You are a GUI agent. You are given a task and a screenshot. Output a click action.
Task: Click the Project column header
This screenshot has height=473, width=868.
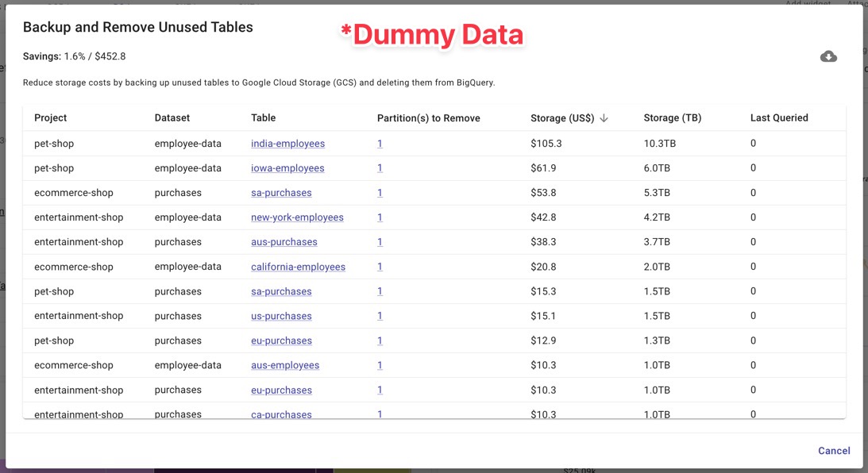50,117
